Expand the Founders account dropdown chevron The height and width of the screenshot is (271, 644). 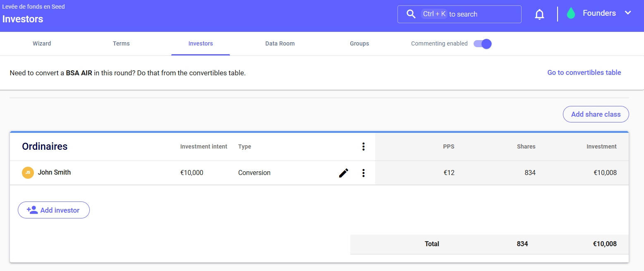[x=628, y=13]
